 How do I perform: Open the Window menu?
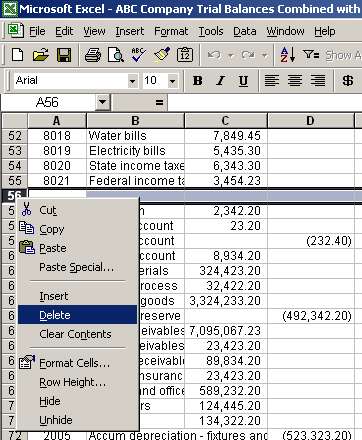click(285, 31)
